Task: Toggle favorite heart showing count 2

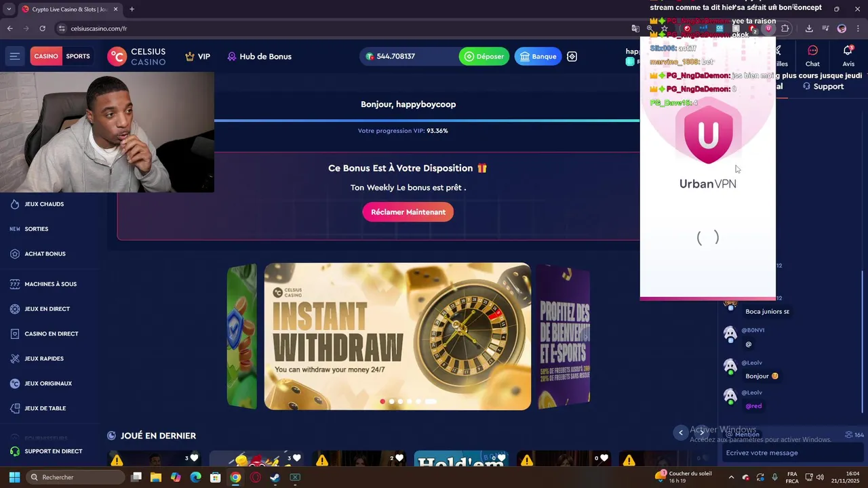Action: point(399,458)
